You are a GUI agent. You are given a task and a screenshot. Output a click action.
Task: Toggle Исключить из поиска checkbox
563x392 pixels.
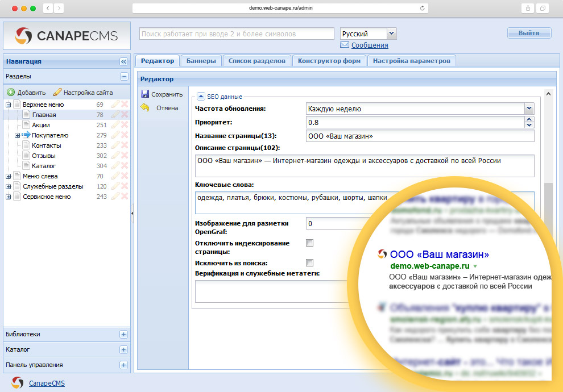[309, 262]
